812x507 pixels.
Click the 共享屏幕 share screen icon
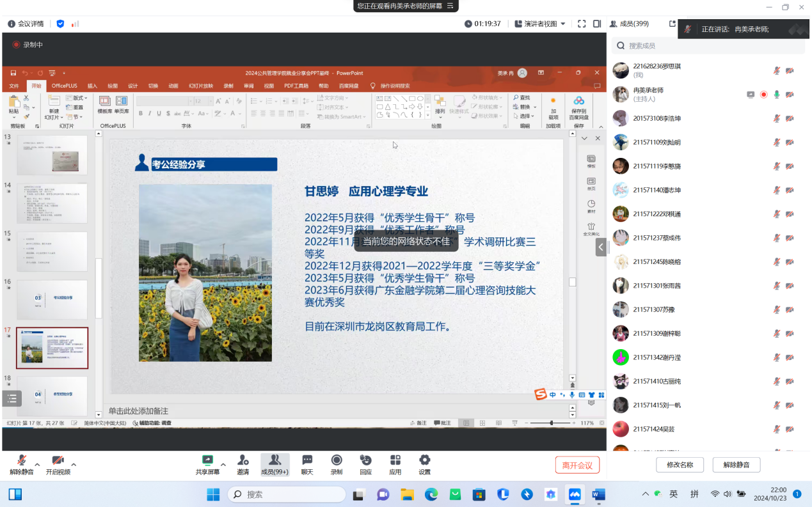(207, 464)
